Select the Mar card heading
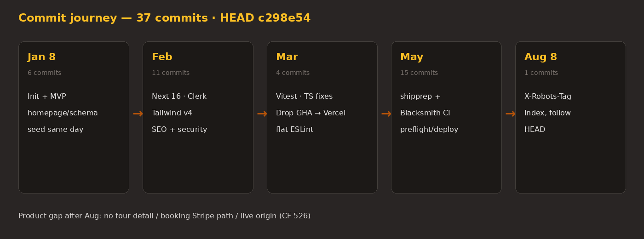The height and width of the screenshot is (239, 644). tap(287, 57)
